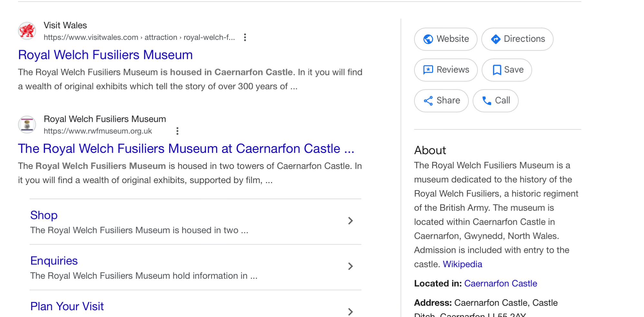Open the Royal Welch Fusiliers Museum result title
644x317 pixels.
pyautogui.click(x=105, y=55)
